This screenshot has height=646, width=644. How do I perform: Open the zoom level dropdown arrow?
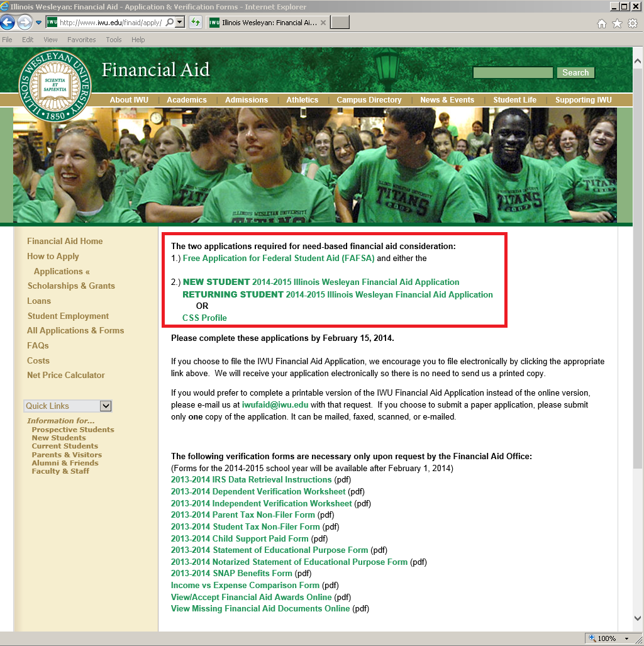(626, 638)
